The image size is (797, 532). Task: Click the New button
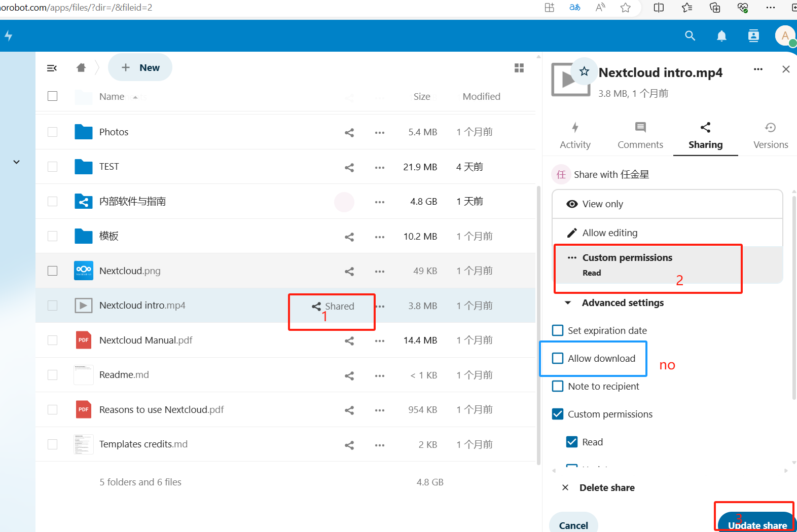point(140,67)
